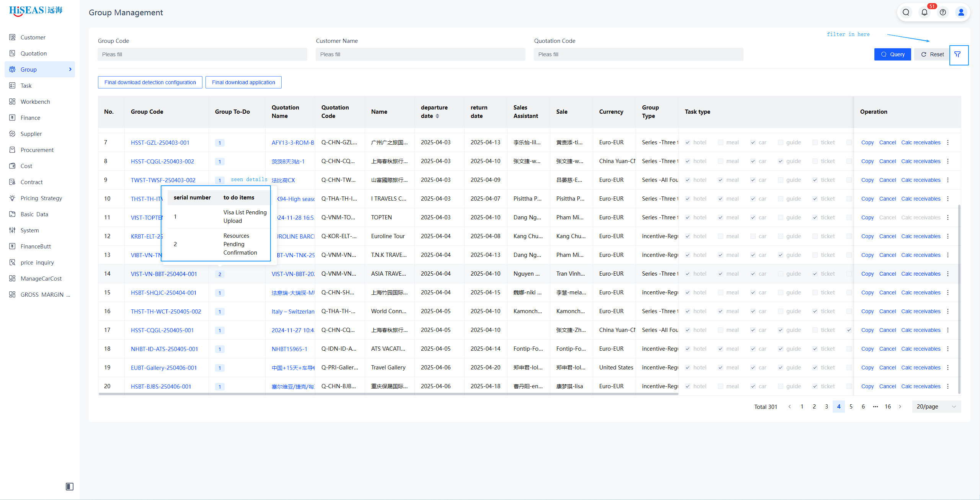Open the user profile avatar
Viewport: 980px width, 500px height.
[961, 12]
